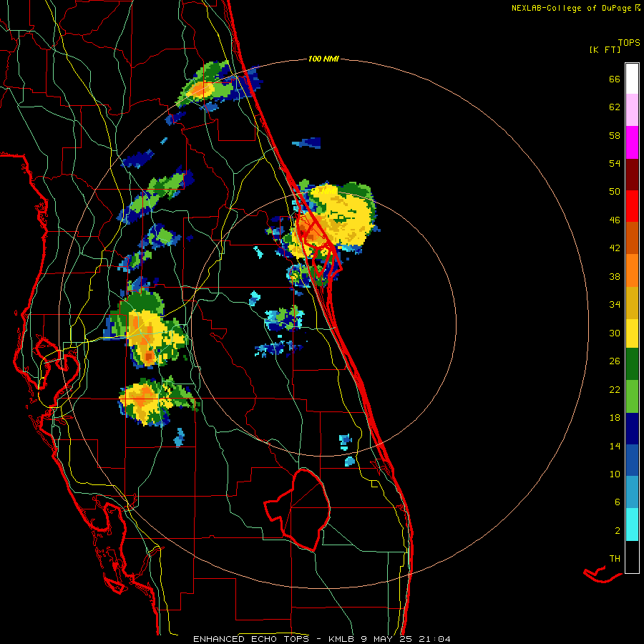
Task: Click the bright red legend swatch
Action: click(x=632, y=206)
